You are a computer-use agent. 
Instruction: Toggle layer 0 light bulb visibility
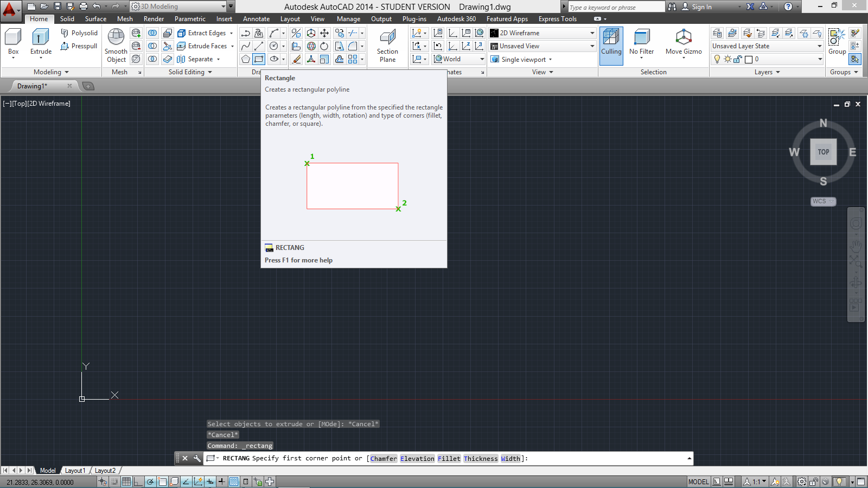tap(717, 59)
